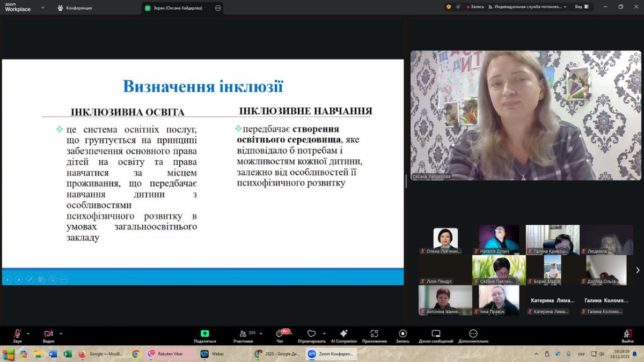Screen dimensions: 644x362
Task: Open the Chat panel
Action: 280,334
